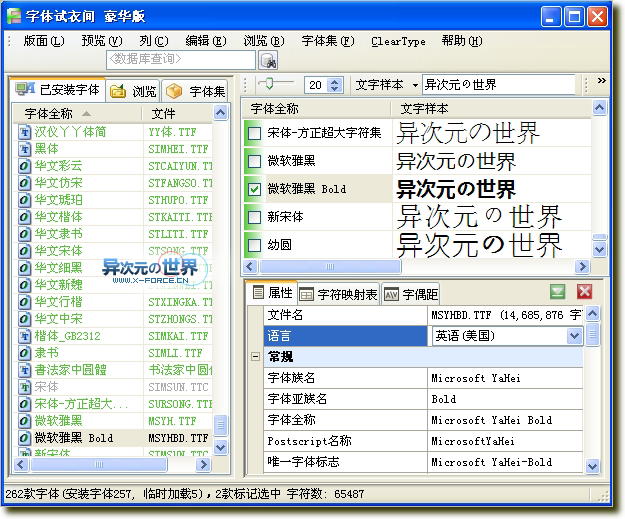This screenshot has height=519, width=625.
Task: Sort by 字体全称 column in installed list
Action: click(x=77, y=114)
